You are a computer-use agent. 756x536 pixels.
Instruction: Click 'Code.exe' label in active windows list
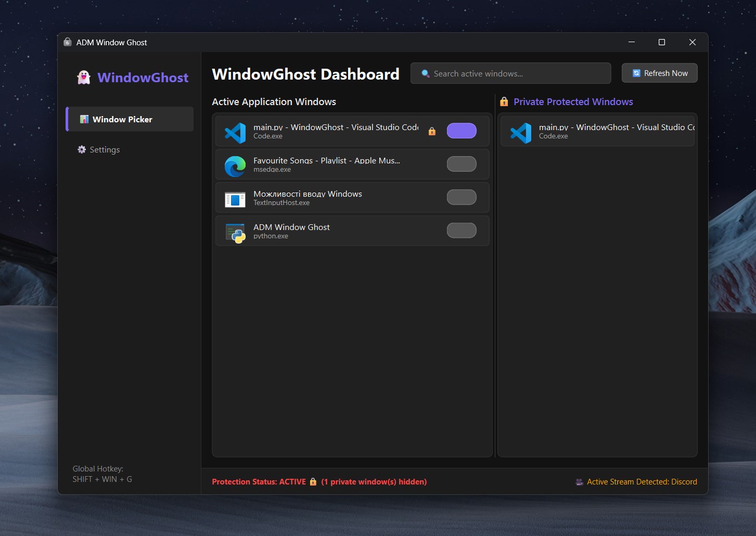(x=268, y=136)
